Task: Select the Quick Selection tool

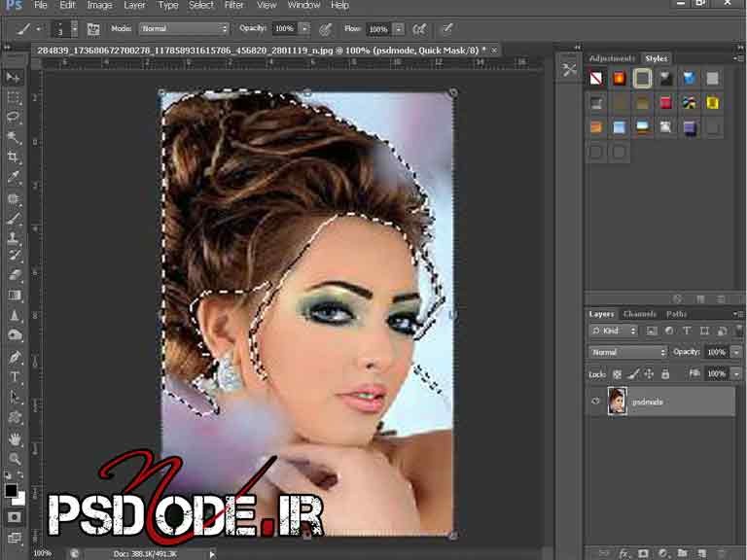Action: pos(14,138)
